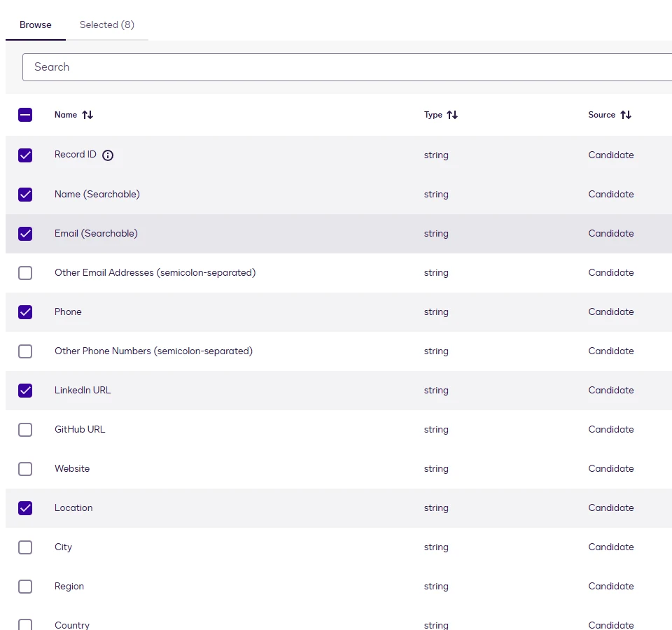This screenshot has width=672, height=630.
Task: Click the LinkedIn URL field label
Action: (x=83, y=391)
